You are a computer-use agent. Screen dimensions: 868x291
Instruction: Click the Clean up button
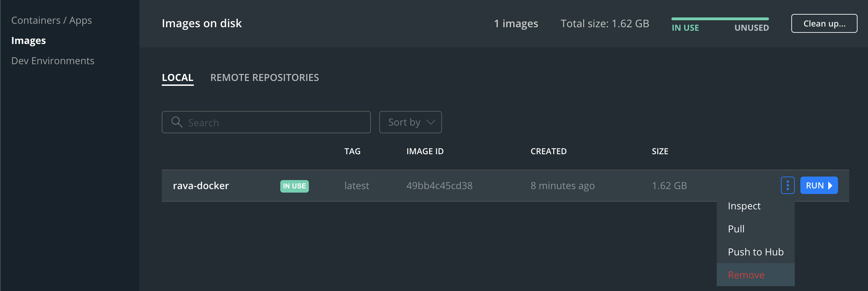click(x=824, y=23)
